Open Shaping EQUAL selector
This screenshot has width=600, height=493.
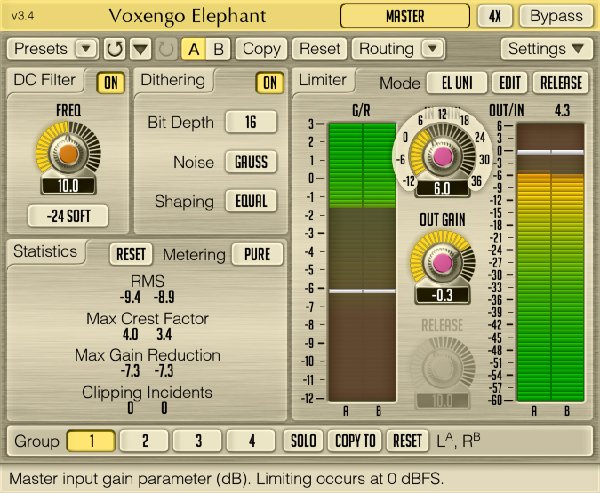pos(251,201)
